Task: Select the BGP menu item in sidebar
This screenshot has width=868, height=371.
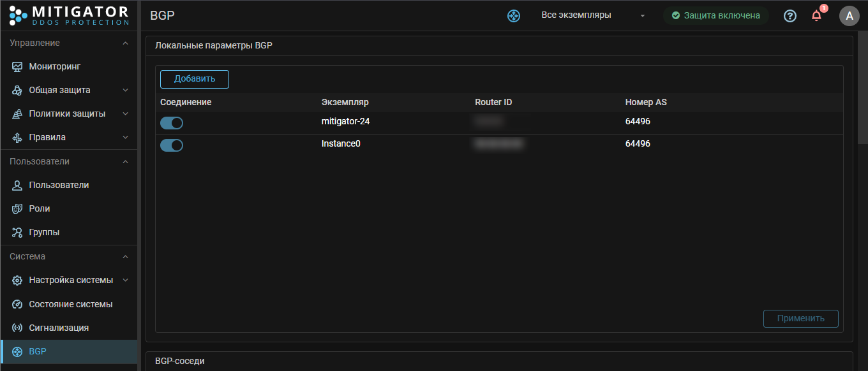Action: 38,351
